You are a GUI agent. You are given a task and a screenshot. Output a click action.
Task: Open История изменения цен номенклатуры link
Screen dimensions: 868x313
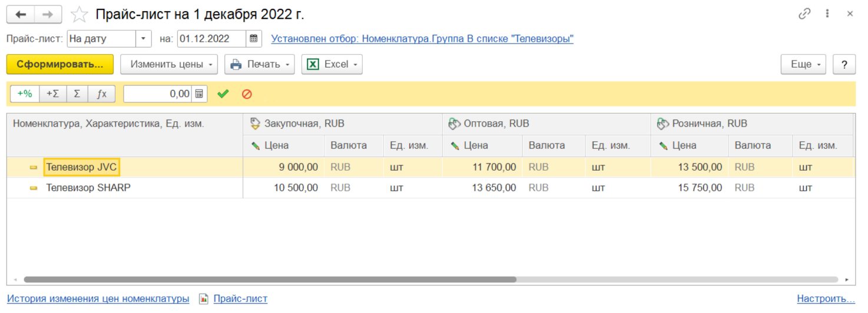pyautogui.click(x=98, y=299)
